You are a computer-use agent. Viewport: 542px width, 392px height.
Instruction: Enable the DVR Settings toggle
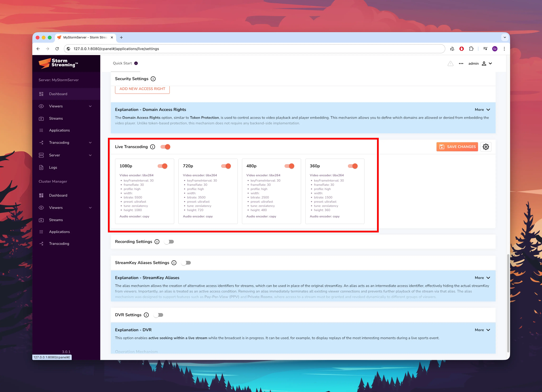[x=158, y=315]
